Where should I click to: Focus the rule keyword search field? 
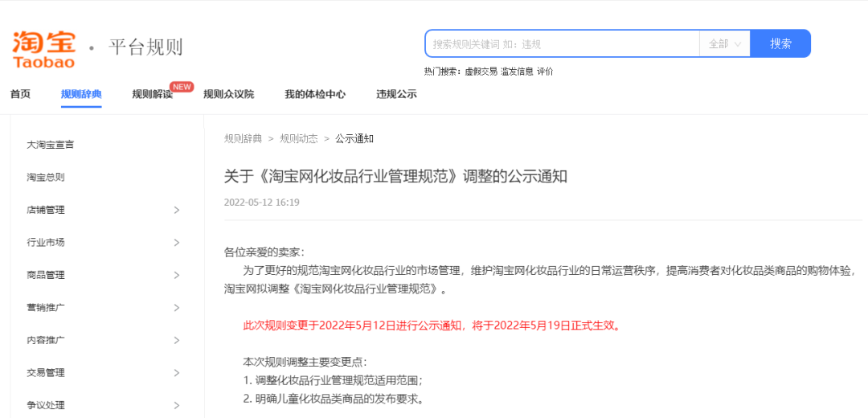tap(563, 43)
